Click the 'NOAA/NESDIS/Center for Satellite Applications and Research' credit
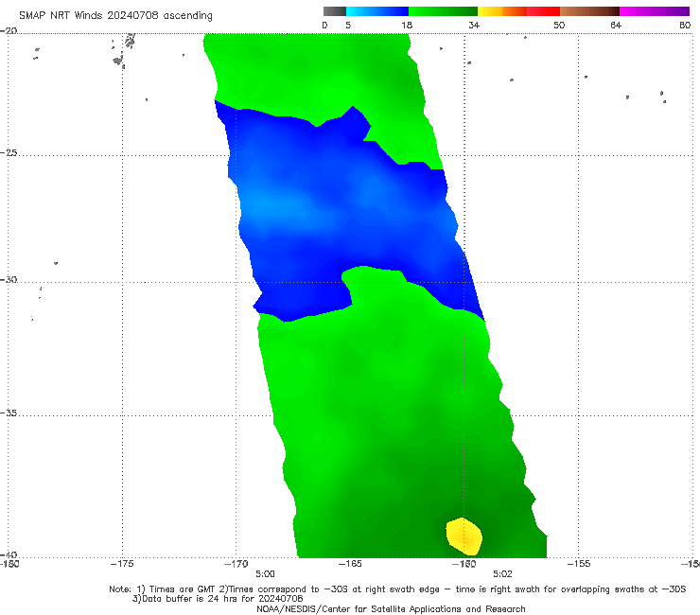Image resolution: width=700 pixels, height=615 pixels. pyautogui.click(x=391, y=608)
